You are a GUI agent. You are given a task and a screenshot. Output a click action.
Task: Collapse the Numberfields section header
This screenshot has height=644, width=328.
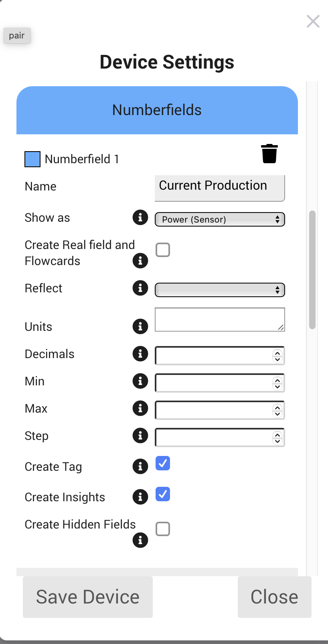(x=157, y=110)
